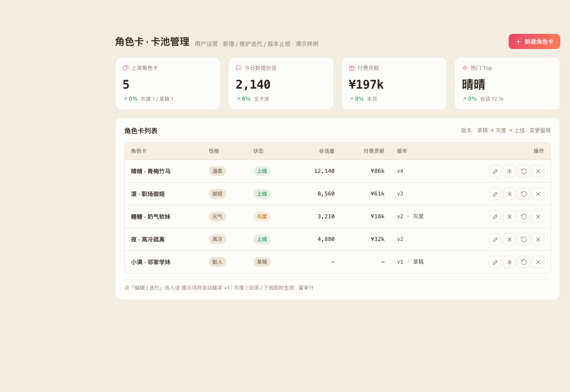
Task: Click the 上线 status badge for 夜
Action: point(262,239)
